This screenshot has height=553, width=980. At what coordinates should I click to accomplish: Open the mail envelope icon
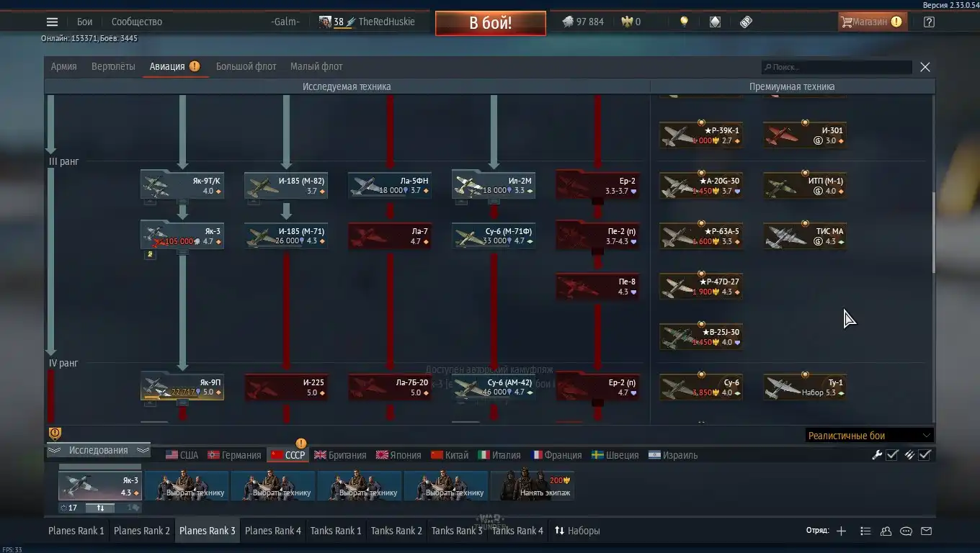click(x=927, y=531)
